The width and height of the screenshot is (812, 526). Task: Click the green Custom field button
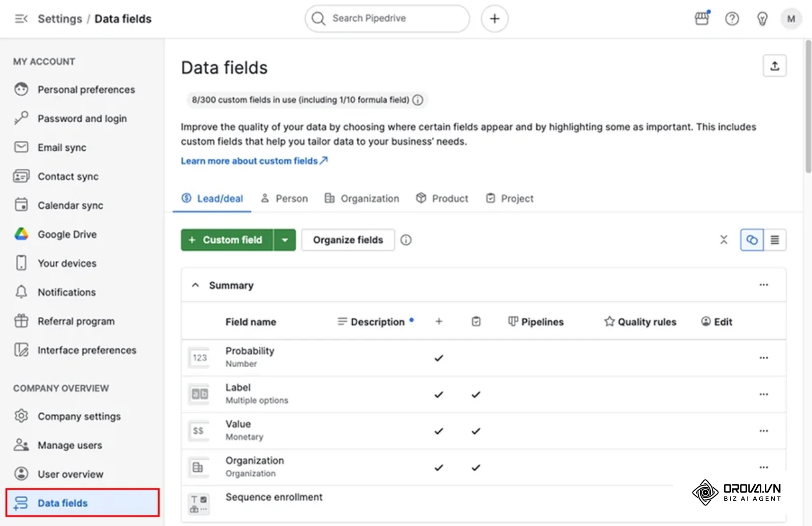pyautogui.click(x=227, y=240)
